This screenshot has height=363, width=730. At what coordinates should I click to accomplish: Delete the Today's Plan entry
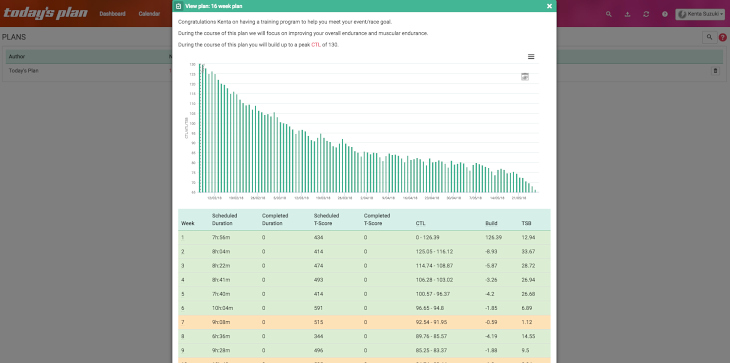click(716, 71)
